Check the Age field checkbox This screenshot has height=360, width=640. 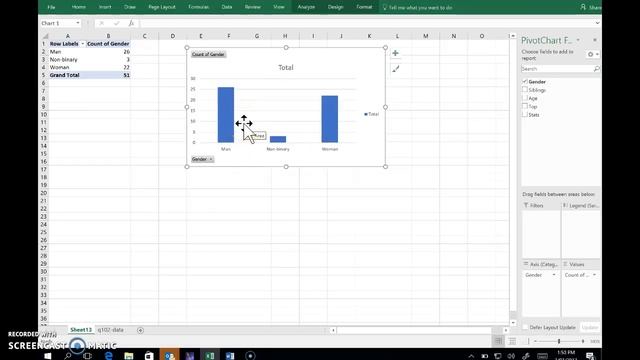[525, 98]
